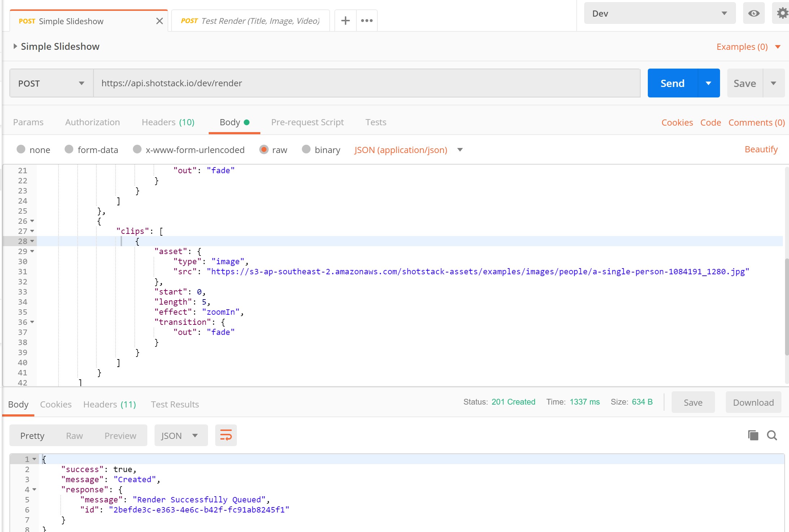
Task: Switch to the Authorization tab
Action: [92, 122]
